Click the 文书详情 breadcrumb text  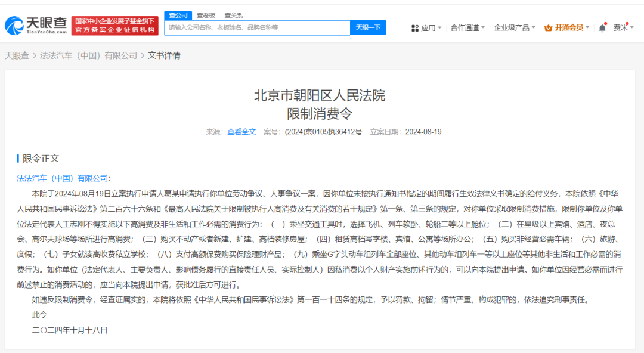pos(164,55)
